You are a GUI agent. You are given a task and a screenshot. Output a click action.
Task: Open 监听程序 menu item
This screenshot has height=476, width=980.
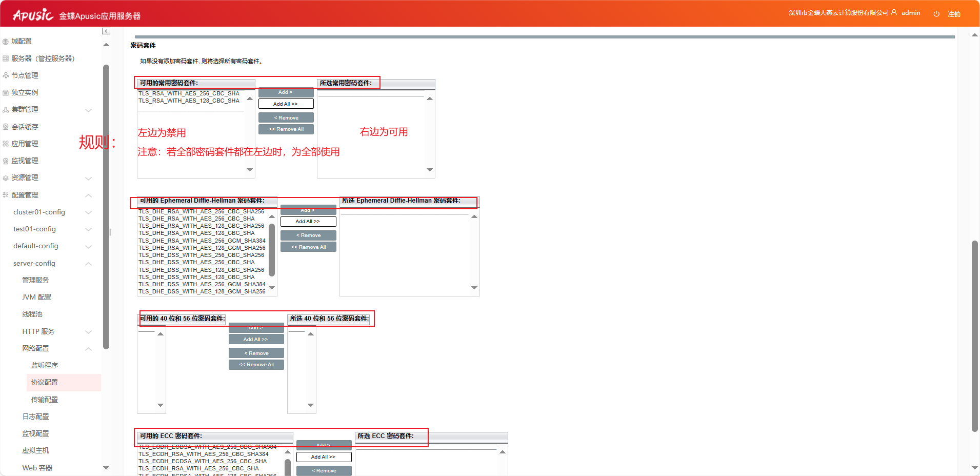[45, 365]
